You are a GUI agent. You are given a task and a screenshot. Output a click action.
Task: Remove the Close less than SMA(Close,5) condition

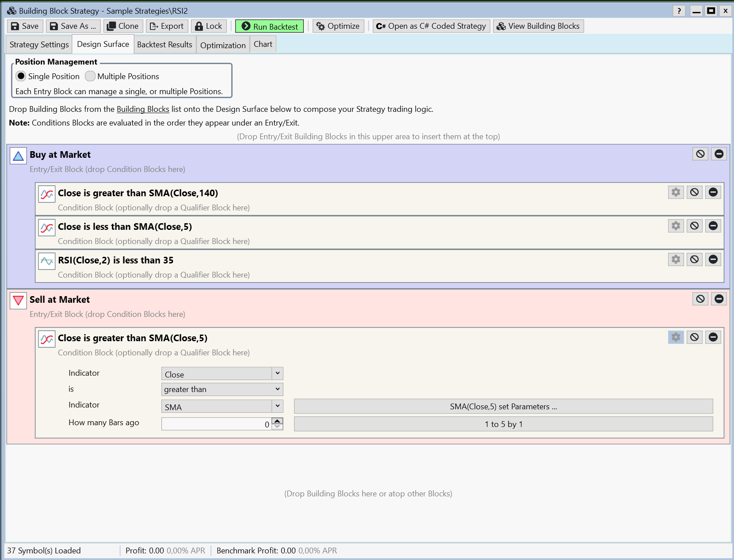point(713,226)
